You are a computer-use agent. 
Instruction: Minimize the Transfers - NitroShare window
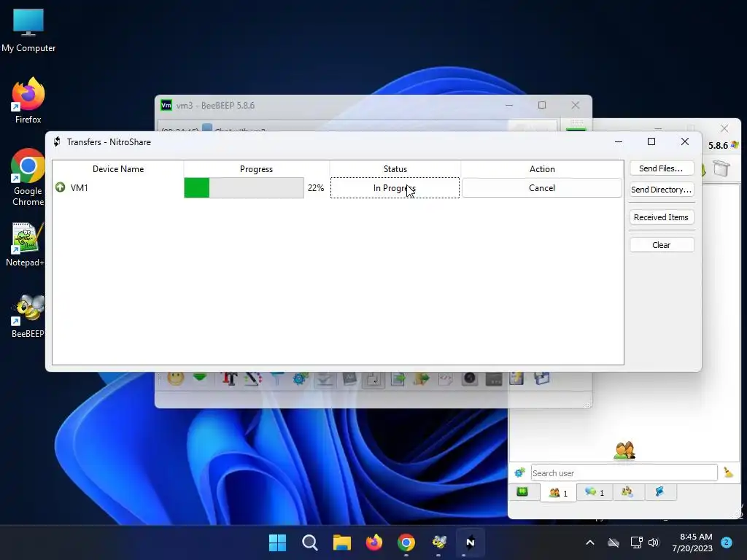(619, 142)
